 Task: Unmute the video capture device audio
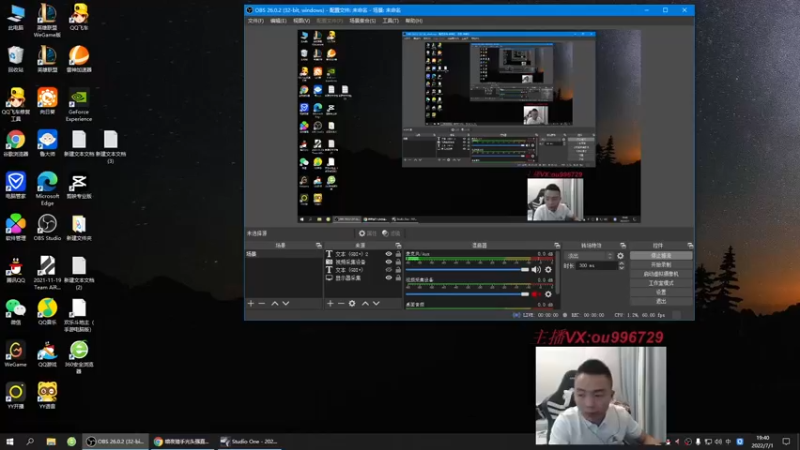pos(535,294)
